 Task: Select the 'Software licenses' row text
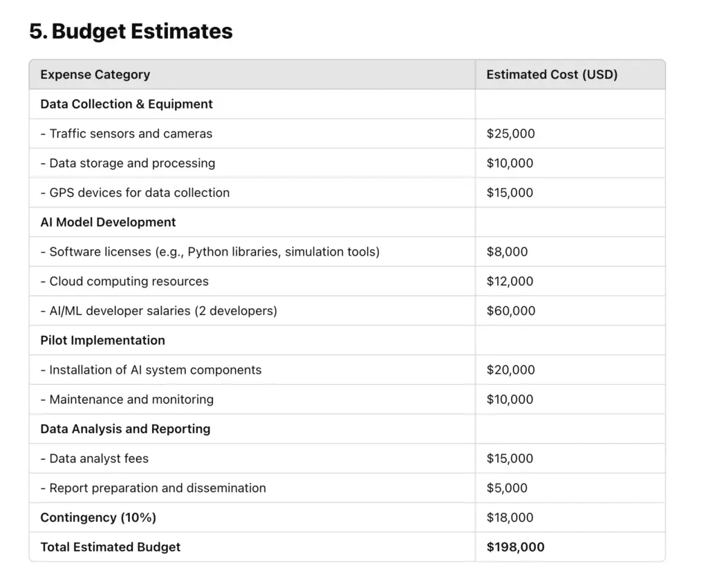[x=210, y=252]
